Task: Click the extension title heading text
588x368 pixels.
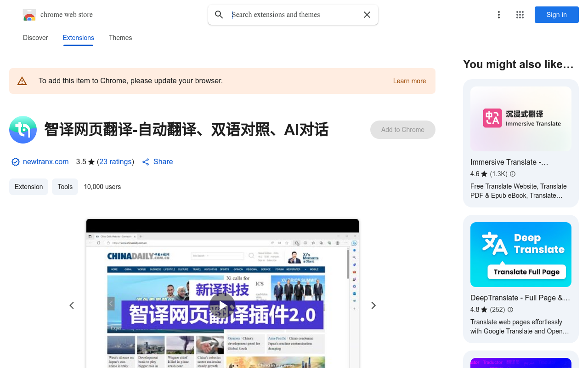Action: tap(187, 130)
